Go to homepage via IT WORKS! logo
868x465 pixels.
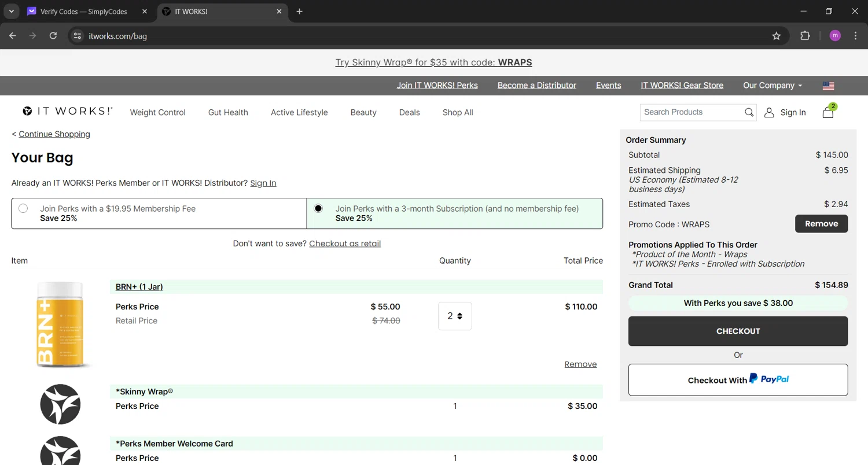[68, 111]
